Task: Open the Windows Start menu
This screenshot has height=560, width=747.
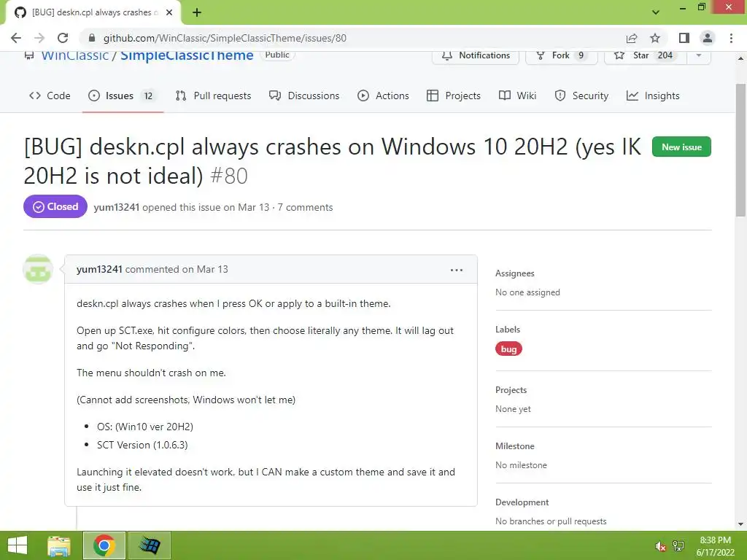Action: click(x=18, y=545)
